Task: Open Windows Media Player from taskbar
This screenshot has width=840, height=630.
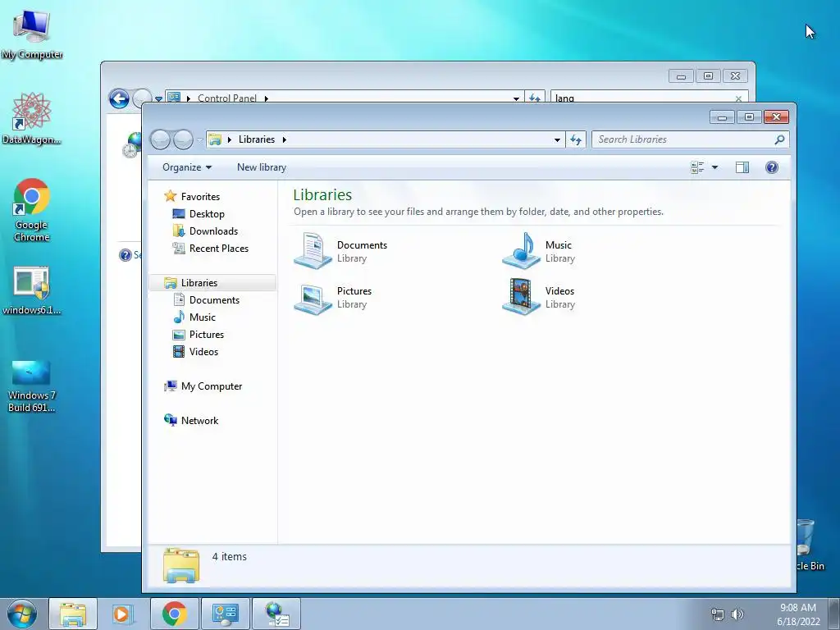Action: click(123, 614)
